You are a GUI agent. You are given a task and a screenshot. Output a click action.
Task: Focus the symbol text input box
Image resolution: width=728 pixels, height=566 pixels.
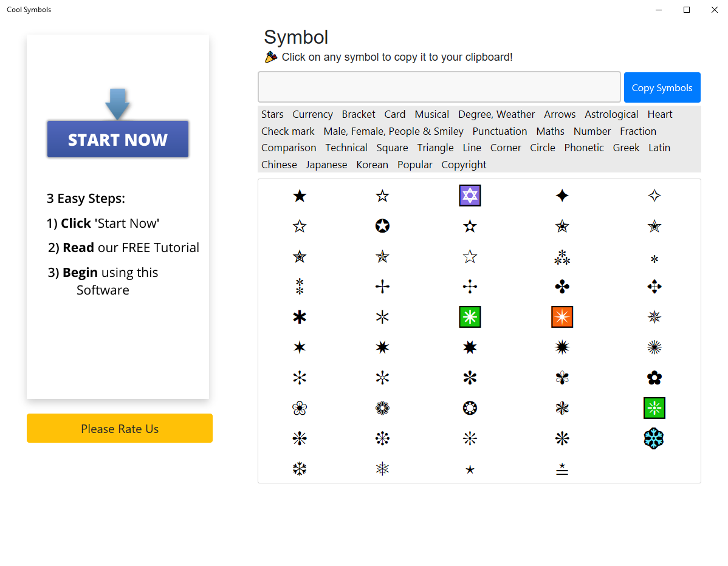point(439,87)
